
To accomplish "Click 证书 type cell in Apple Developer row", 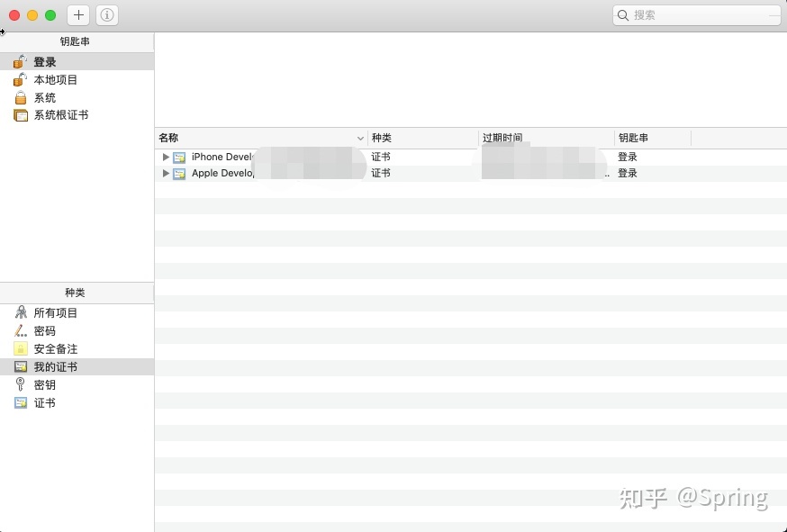I will [x=381, y=173].
